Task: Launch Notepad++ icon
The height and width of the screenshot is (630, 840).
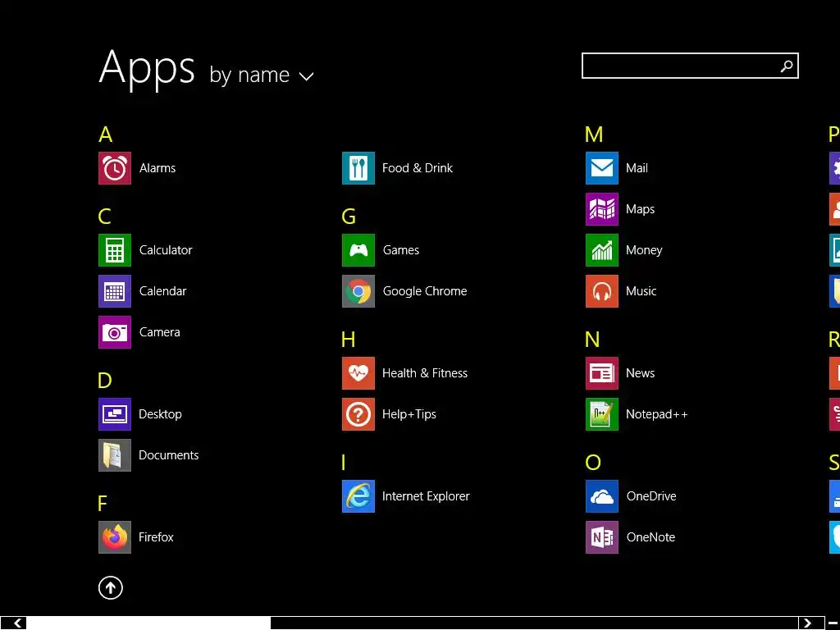Action: click(602, 414)
